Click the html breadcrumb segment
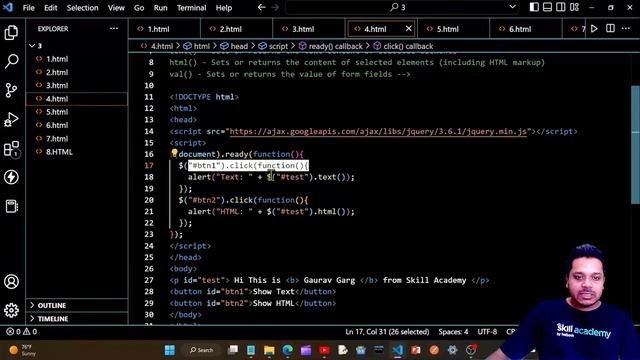640x360 pixels. coord(196,46)
